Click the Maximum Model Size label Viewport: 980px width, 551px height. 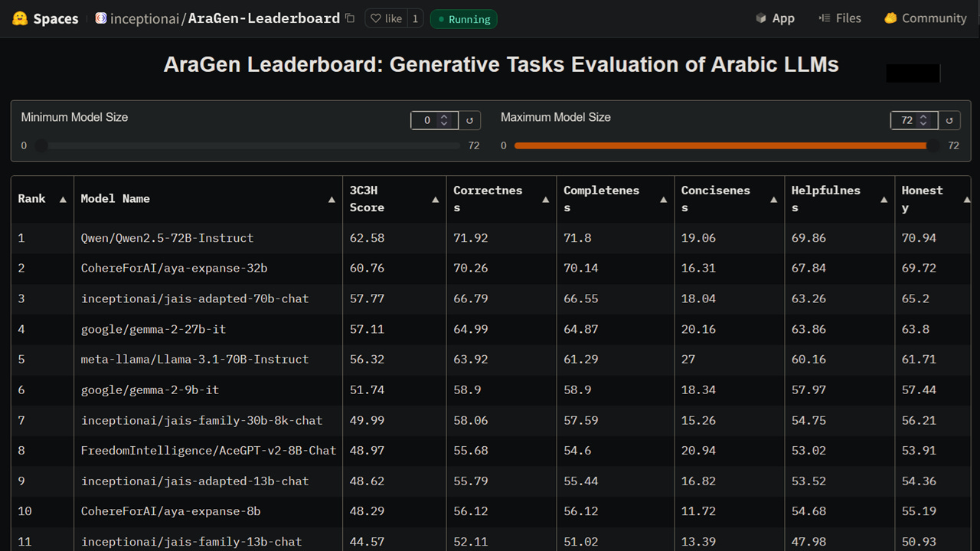(x=556, y=117)
